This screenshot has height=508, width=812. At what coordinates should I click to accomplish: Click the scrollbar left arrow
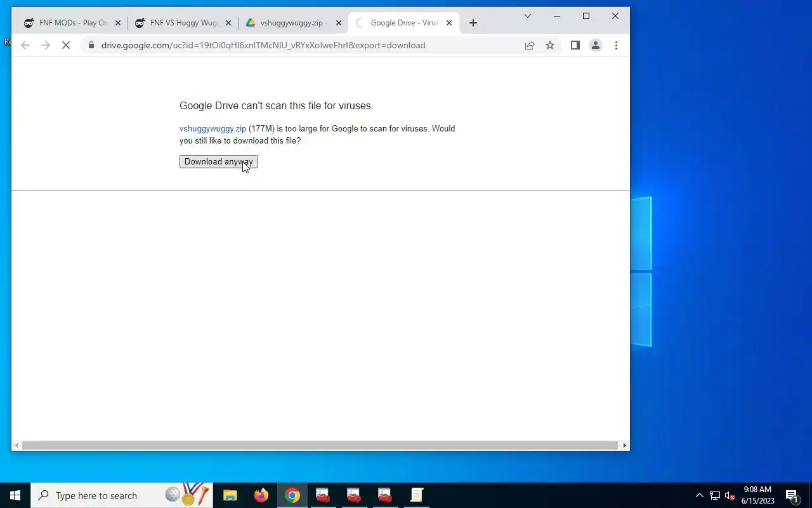tap(16, 446)
